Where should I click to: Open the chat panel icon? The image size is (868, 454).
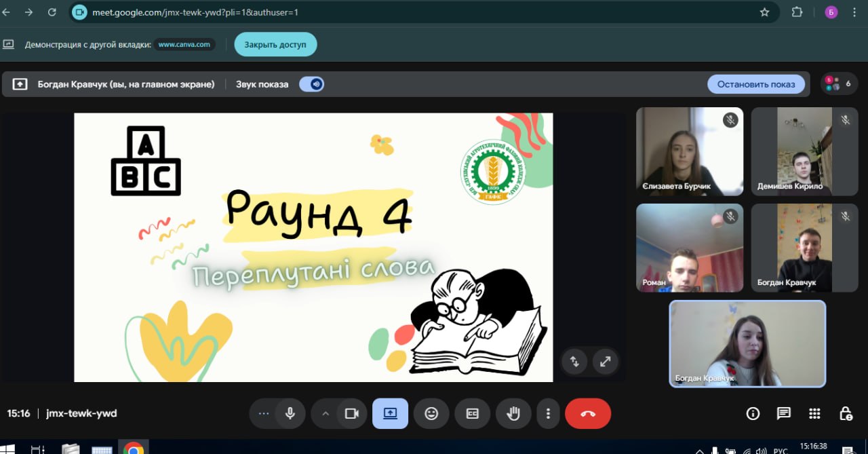tap(784, 413)
